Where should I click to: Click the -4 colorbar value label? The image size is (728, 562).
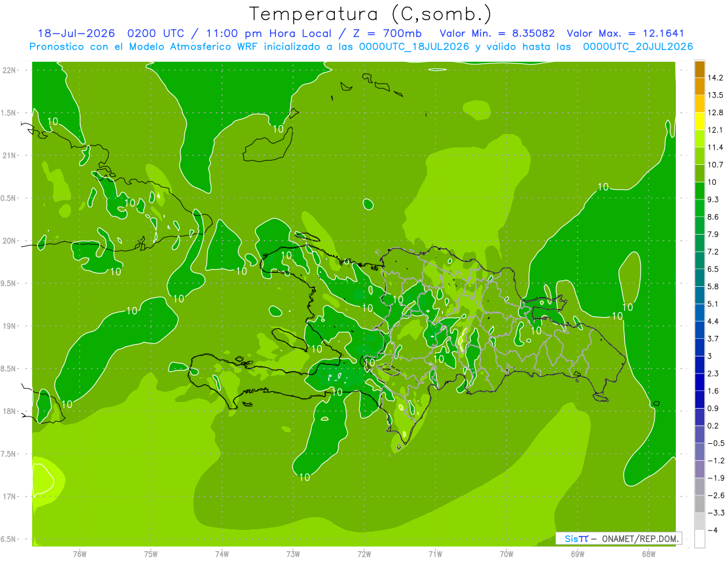tap(713, 530)
